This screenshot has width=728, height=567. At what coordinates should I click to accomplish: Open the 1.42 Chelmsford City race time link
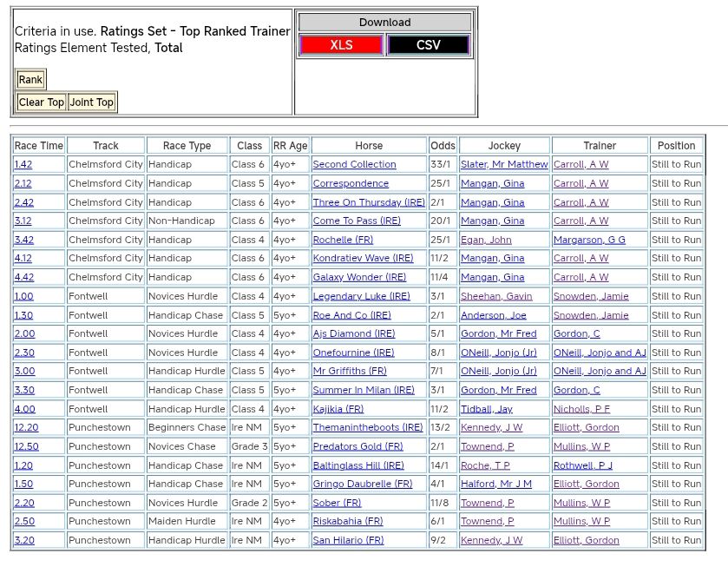(x=23, y=165)
